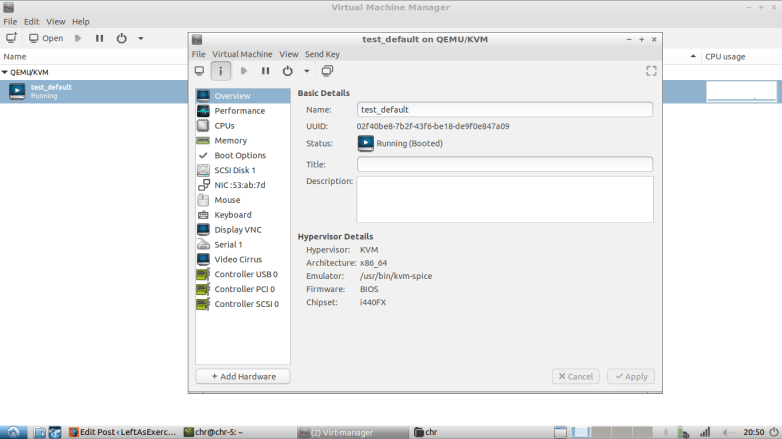Screen dimensions: 782x439
Task: Show the graphical console view icon
Action: click(x=199, y=71)
